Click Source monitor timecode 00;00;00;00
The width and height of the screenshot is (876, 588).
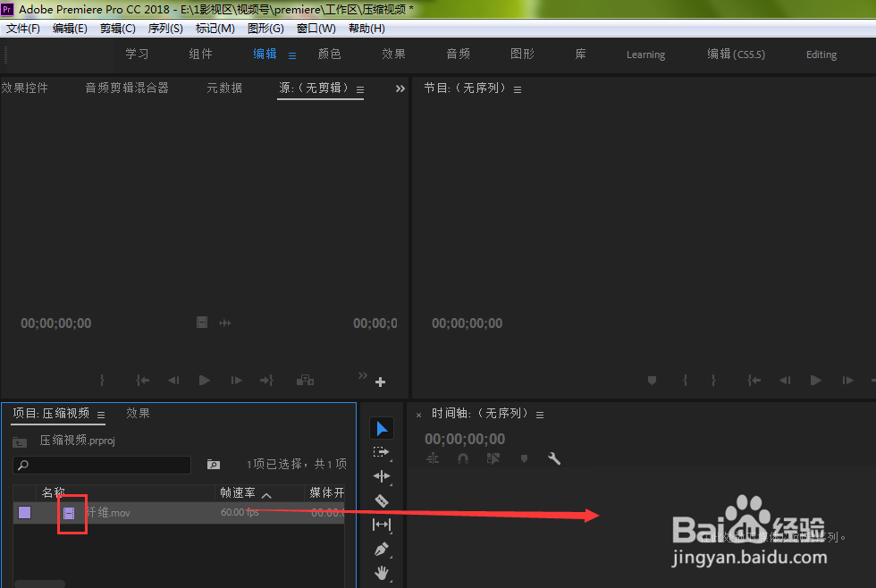point(55,323)
